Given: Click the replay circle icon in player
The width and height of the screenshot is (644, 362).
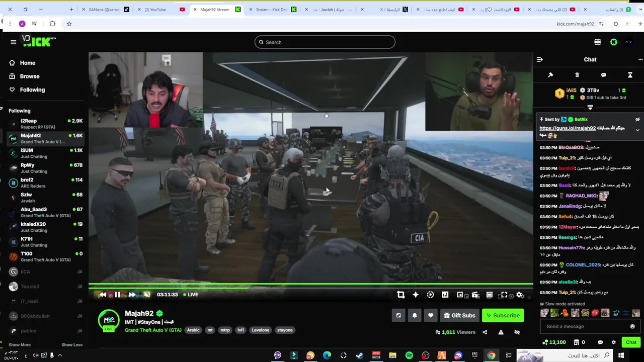Looking at the screenshot, I should point(430,295).
